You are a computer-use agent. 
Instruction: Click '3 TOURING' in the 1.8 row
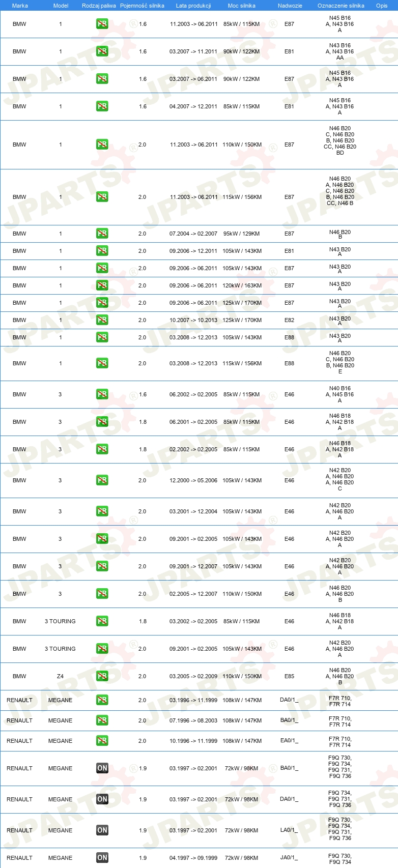tap(60, 621)
